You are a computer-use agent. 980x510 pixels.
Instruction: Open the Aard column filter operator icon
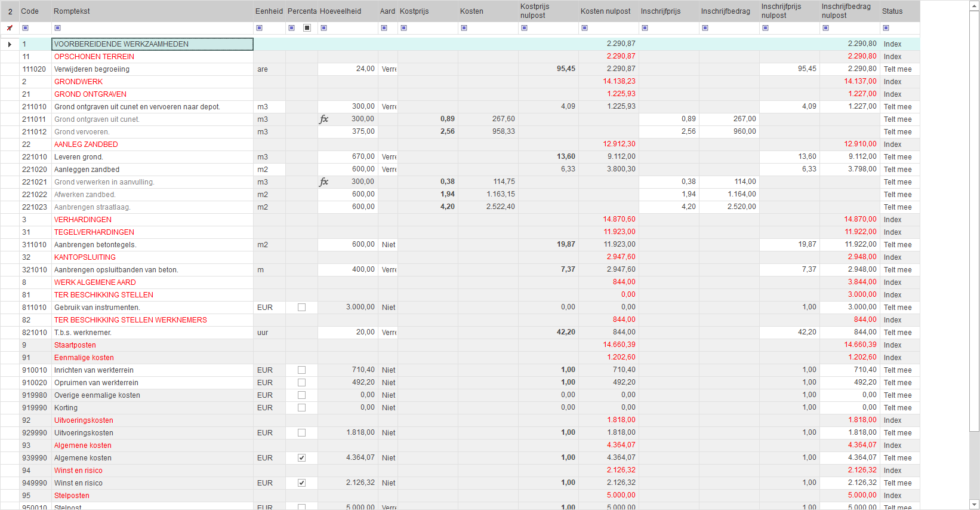click(384, 28)
